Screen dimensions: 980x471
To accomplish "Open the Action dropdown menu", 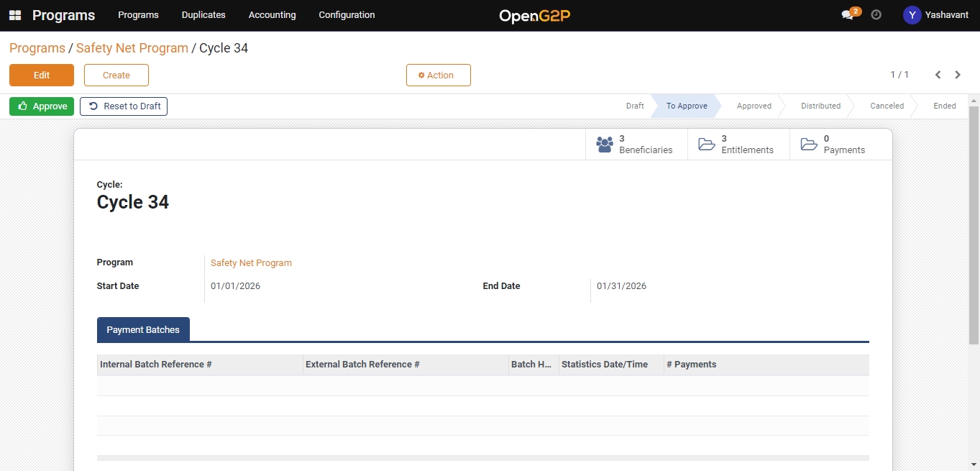I will pyautogui.click(x=438, y=76).
